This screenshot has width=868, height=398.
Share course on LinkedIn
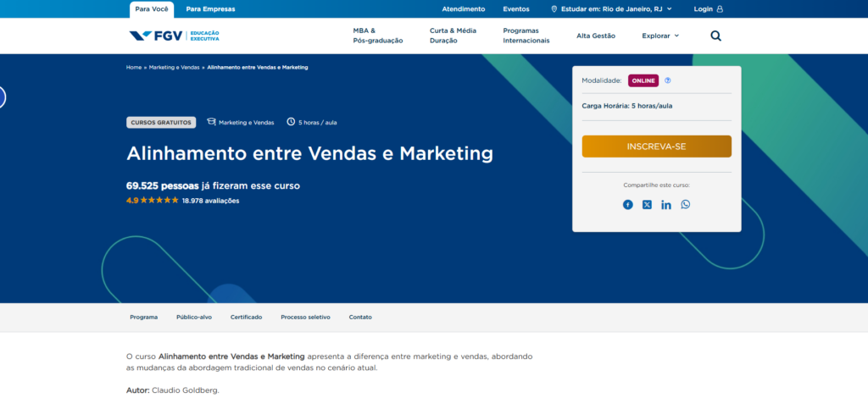pyautogui.click(x=666, y=205)
